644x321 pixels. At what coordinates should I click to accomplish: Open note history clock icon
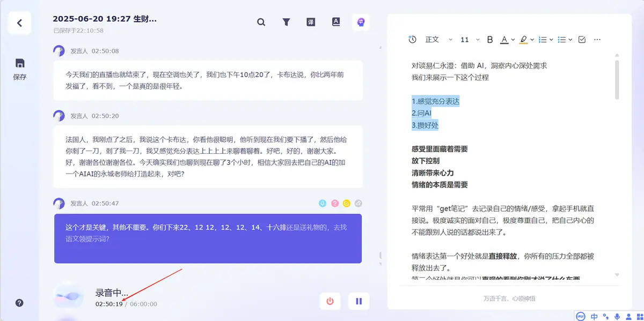pyautogui.click(x=412, y=40)
